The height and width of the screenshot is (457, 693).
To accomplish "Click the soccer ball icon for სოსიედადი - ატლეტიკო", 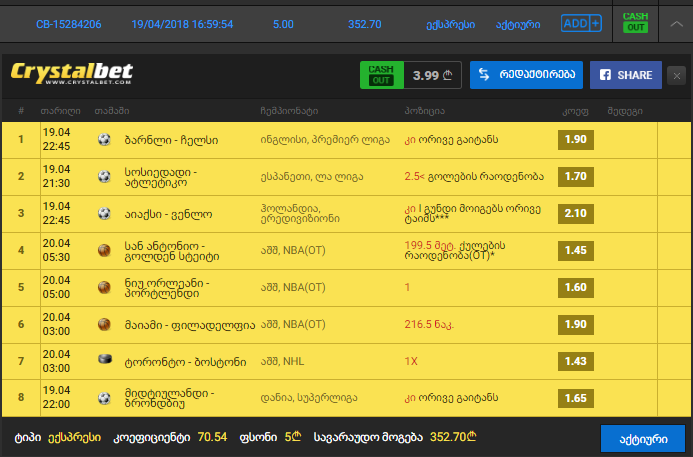I will pos(104,177).
